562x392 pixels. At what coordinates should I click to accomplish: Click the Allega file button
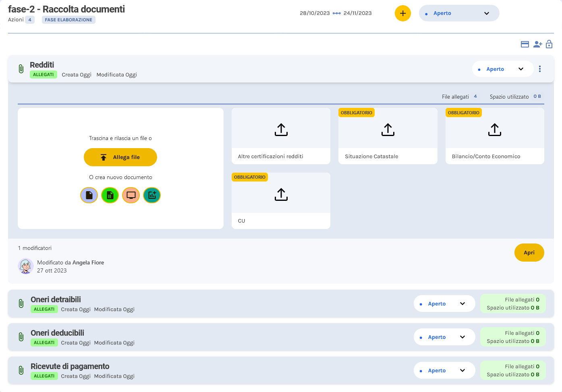coord(120,157)
